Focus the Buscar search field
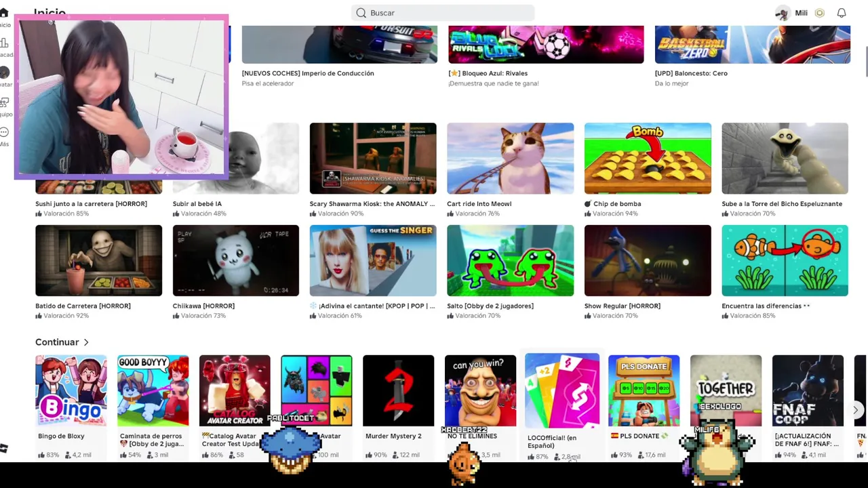868x488 pixels. 443,13
